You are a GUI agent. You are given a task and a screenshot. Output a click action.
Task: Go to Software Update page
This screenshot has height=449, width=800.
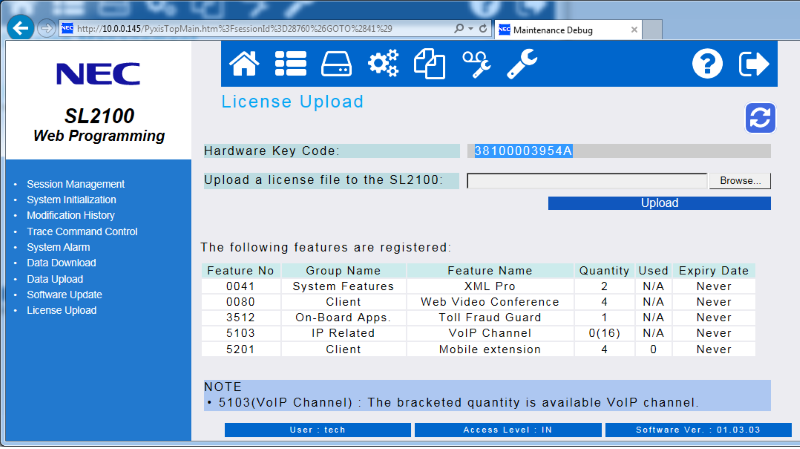coord(64,294)
